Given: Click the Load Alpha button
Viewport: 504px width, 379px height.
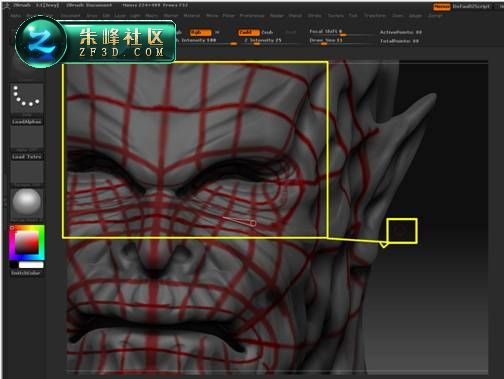Looking at the screenshot, I should 27,122.
